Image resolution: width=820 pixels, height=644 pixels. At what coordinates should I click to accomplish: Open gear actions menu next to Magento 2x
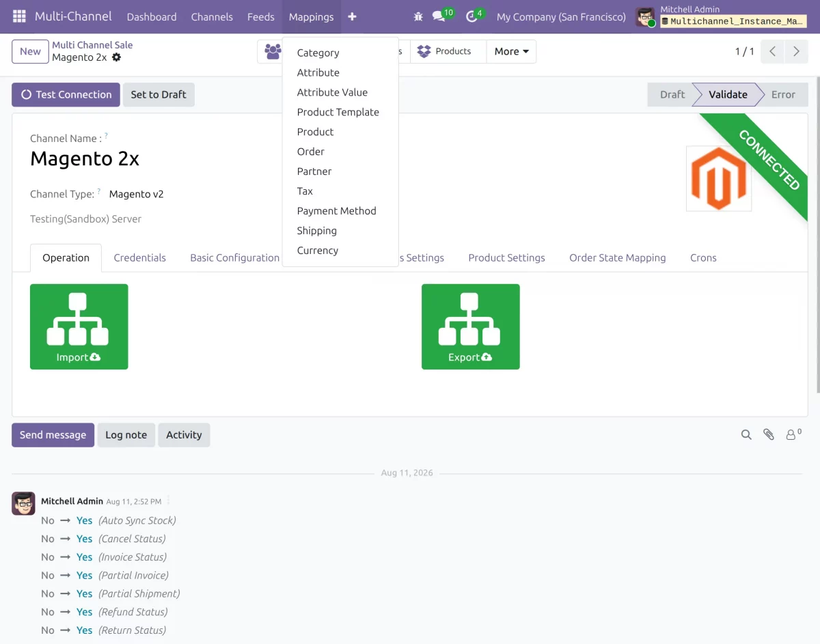tap(116, 57)
